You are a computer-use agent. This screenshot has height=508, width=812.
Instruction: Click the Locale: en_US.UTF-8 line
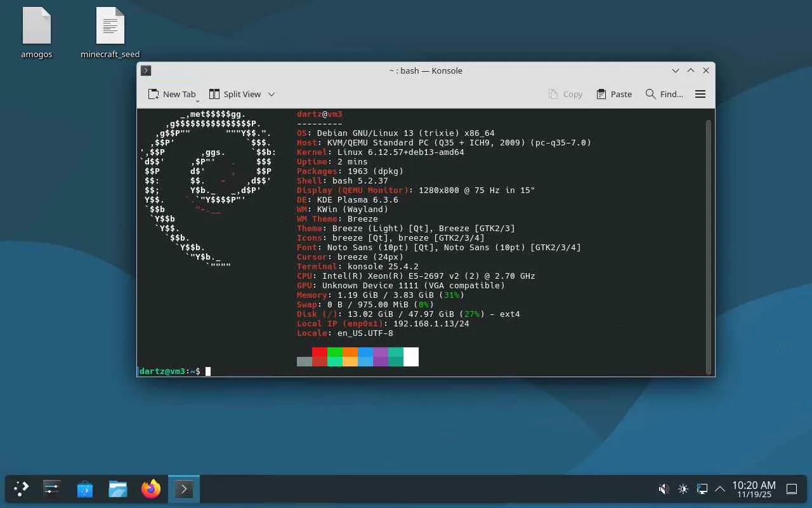(345, 333)
